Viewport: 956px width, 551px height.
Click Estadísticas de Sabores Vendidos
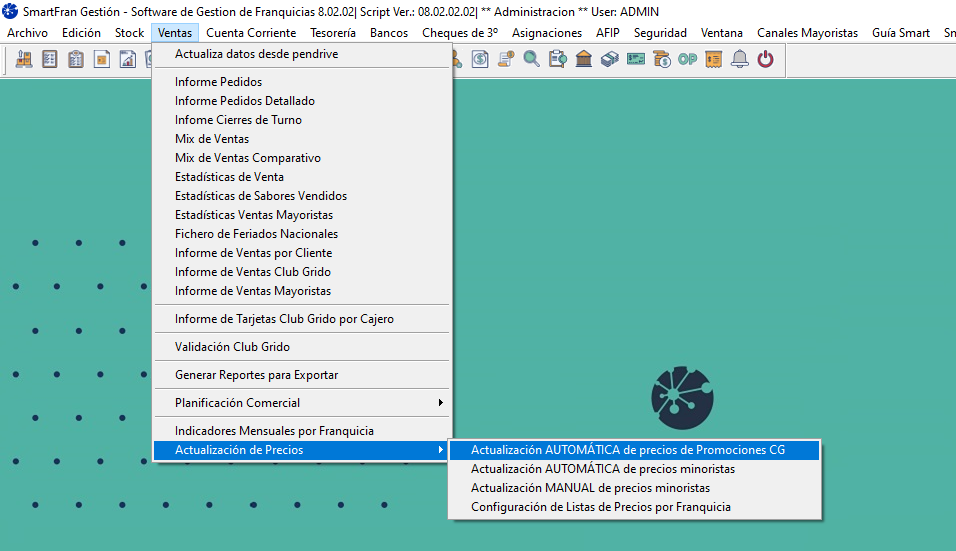(x=260, y=196)
